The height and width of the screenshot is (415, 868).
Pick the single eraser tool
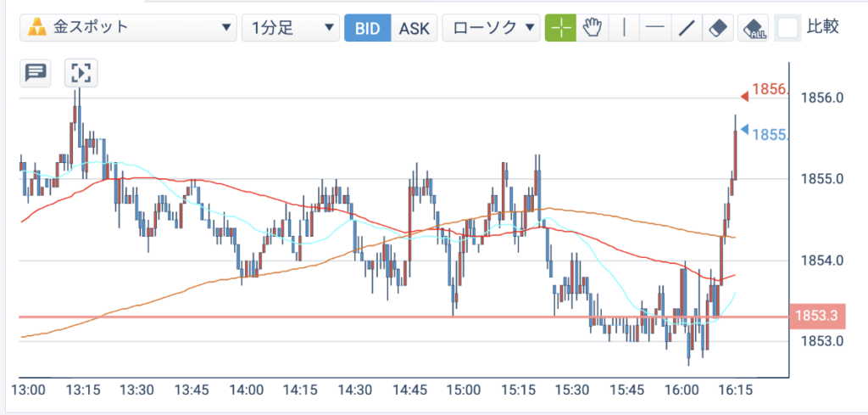pos(718,28)
